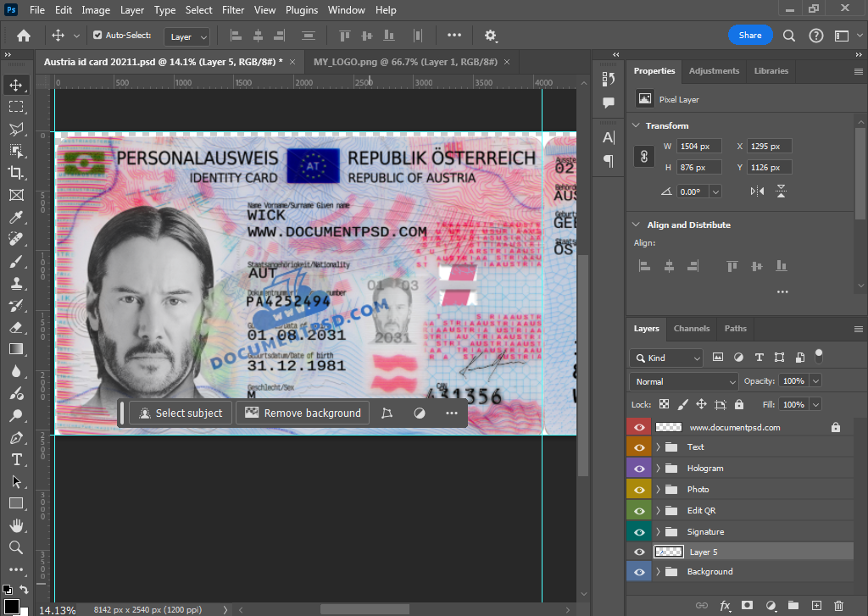
Task: Select the Frame tool
Action: tap(16, 195)
